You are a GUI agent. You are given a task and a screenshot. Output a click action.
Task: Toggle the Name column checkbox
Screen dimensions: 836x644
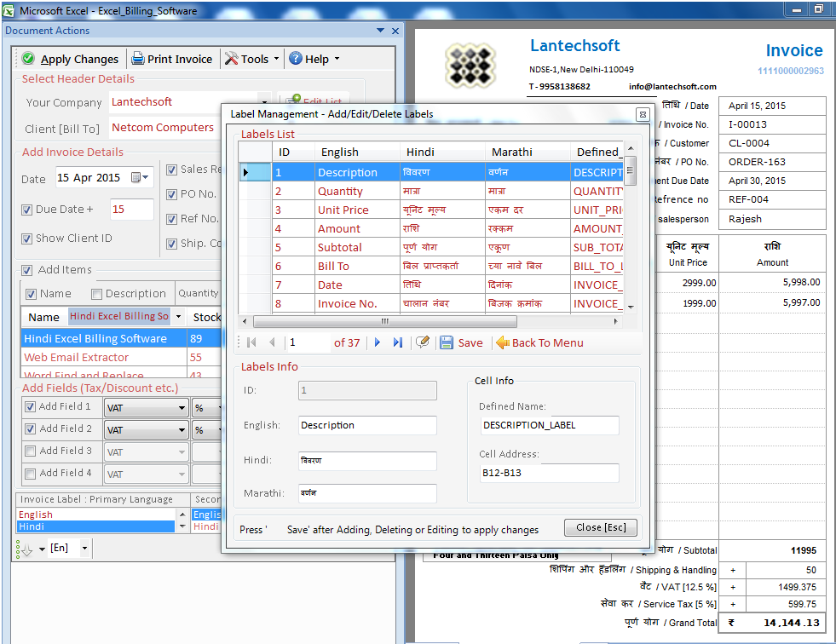tap(31, 294)
